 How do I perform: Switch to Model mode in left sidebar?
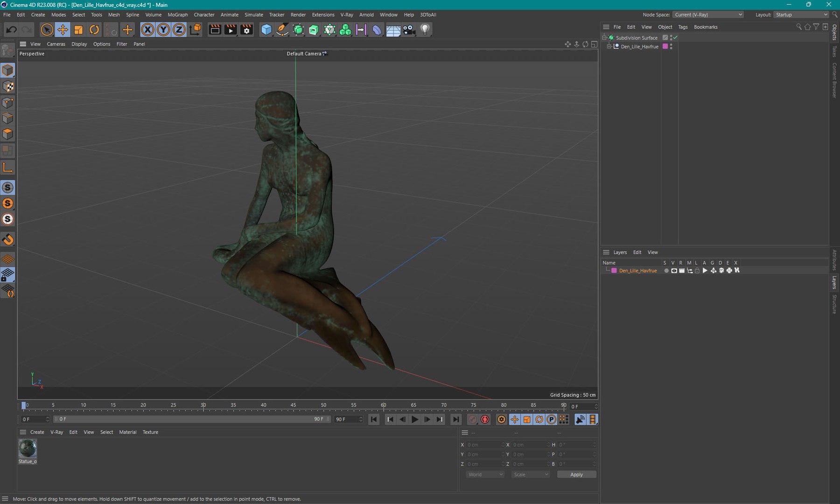tap(8, 70)
